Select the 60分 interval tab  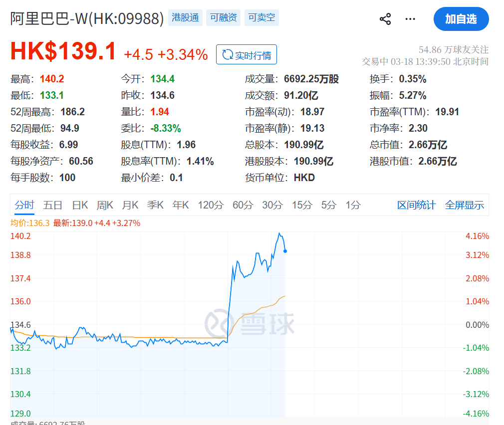click(x=243, y=205)
